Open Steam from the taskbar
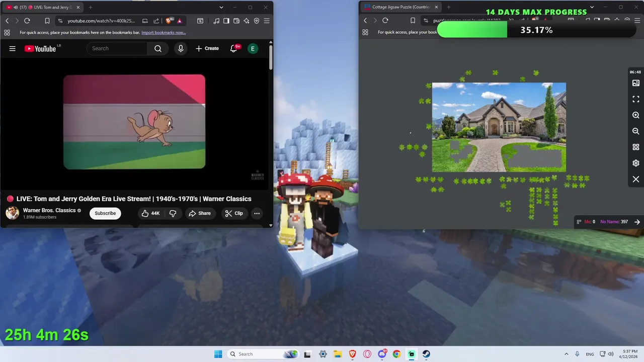This screenshot has width=644, height=362. coord(426,354)
